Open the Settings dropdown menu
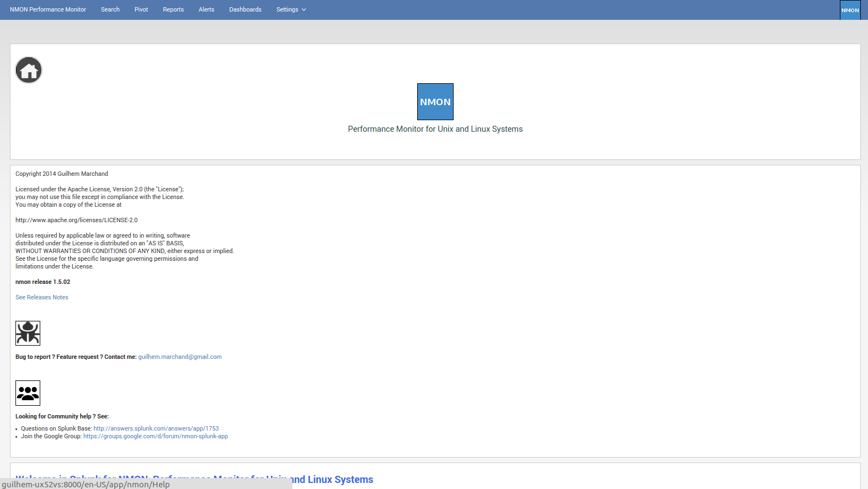Image resolution: width=868 pixels, height=489 pixels. [291, 9]
